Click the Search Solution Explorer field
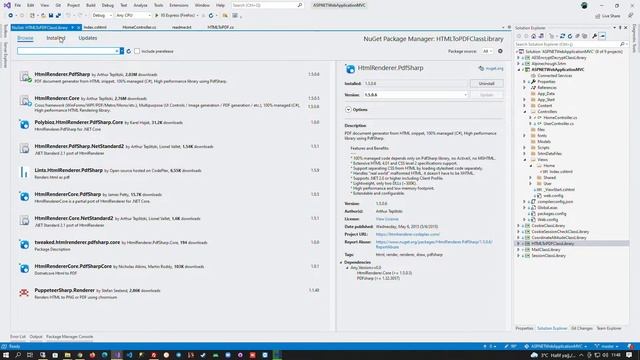 click(x=567, y=44)
